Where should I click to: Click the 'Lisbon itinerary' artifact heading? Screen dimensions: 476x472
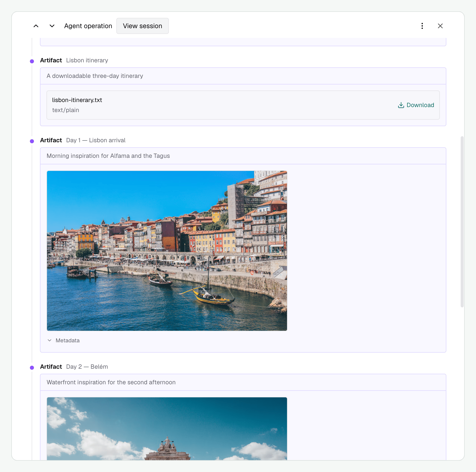coord(87,60)
